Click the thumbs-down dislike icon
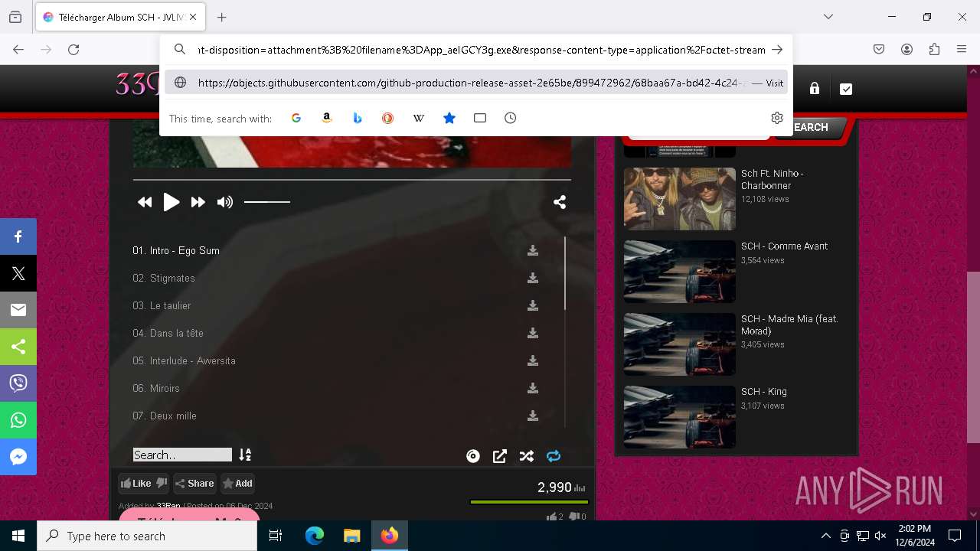 click(x=162, y=484)
